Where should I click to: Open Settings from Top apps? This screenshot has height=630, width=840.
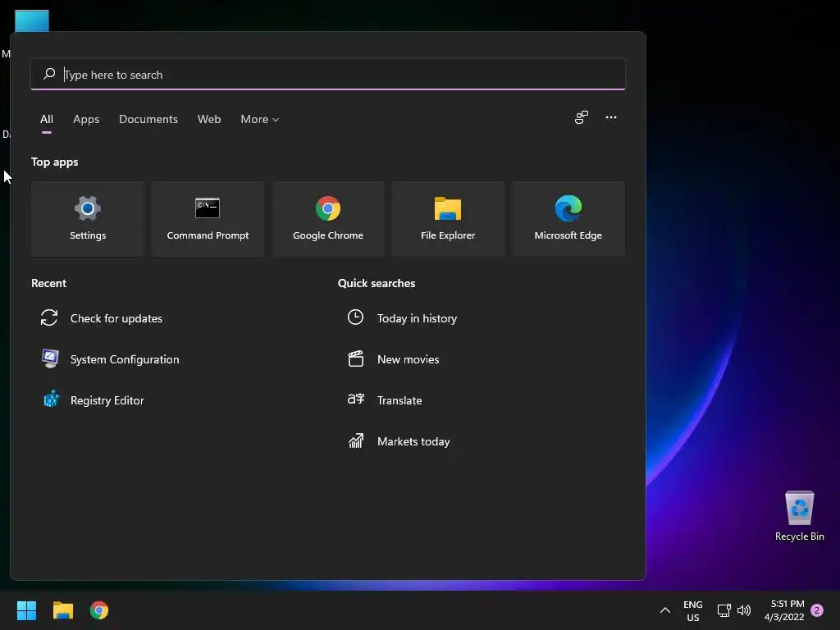(x=88, y=218)
